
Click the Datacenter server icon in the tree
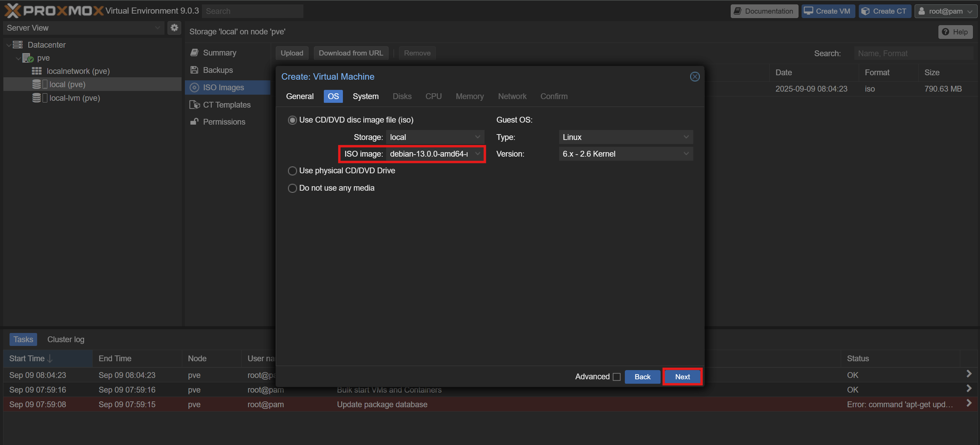point(17,45)
